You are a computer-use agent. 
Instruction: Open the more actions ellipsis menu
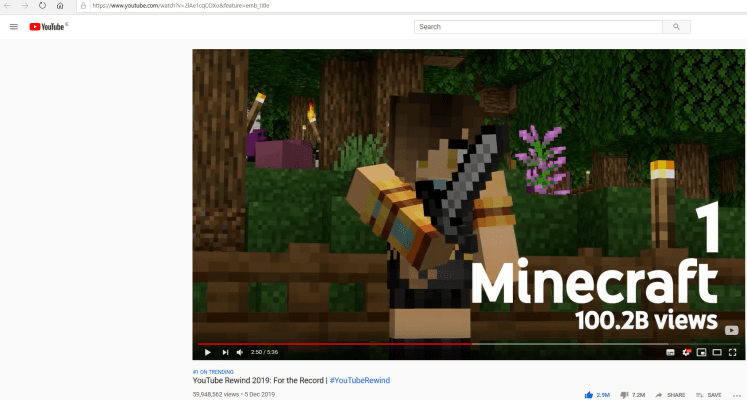click(x=737, y=395)
